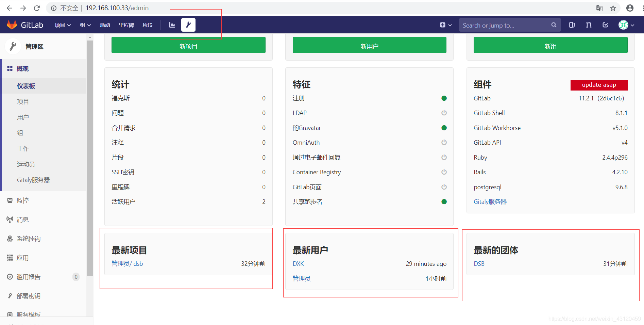This screenshot has width=644, height=325.
Task: Click the Gravatar green status indicator
Action: 444,128
